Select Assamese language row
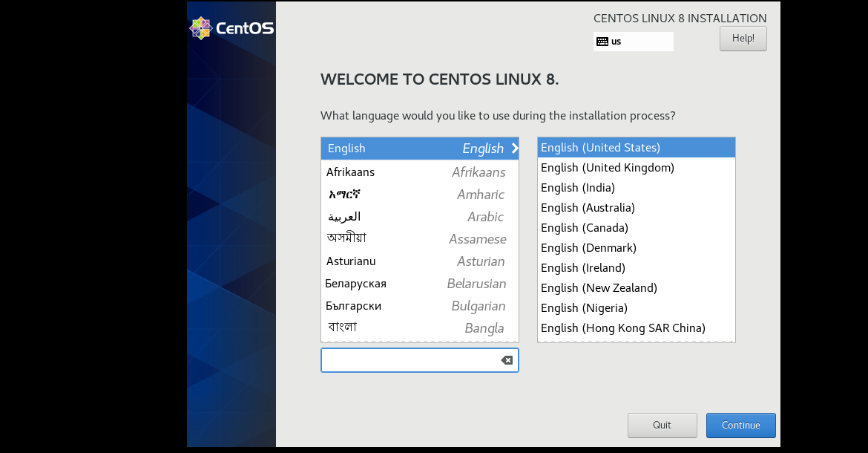868x453 pixels. pos(420,238)
